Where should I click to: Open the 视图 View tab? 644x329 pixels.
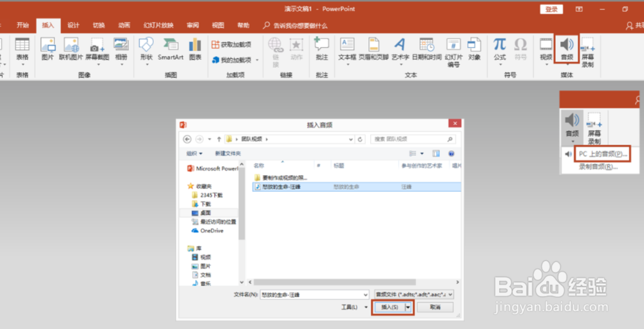point(218,26)
